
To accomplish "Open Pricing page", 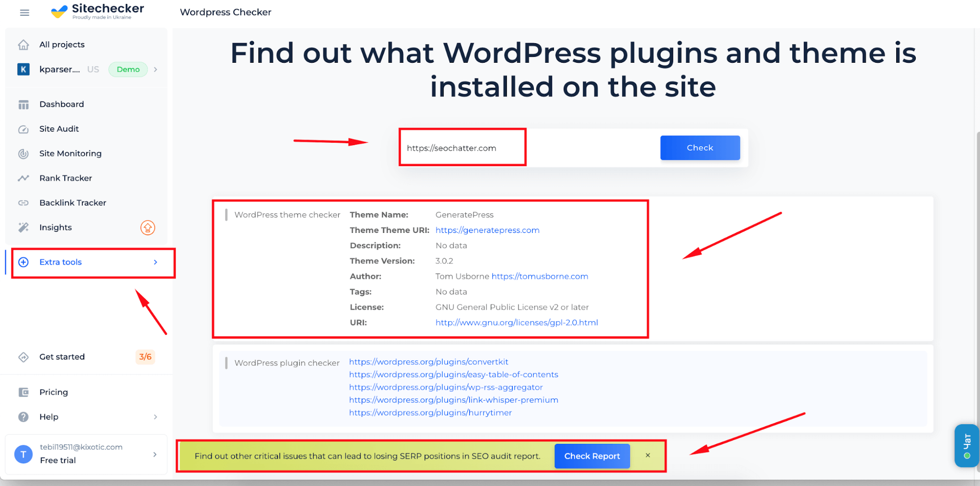I will [x=54, y=392].
